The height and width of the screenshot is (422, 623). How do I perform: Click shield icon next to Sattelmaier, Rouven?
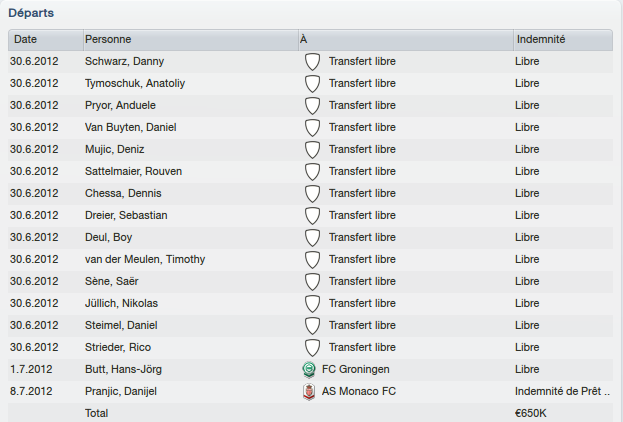point(312,172)
